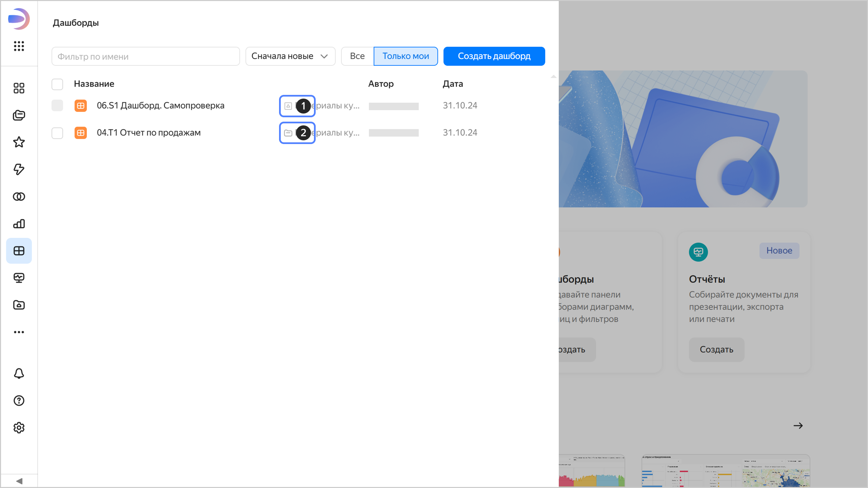Open Datasets overlapping circles icon
The image size is (868, 488).
point(19,197)
